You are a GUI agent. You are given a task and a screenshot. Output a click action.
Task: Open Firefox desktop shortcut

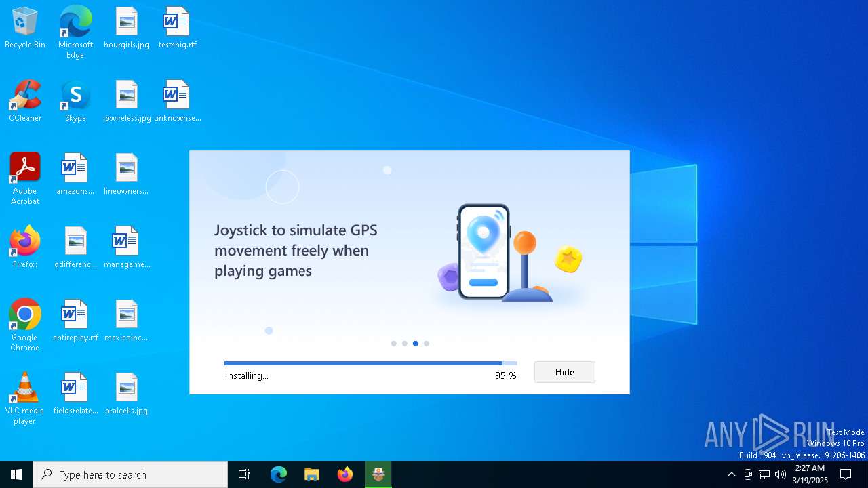pos(25,248)
